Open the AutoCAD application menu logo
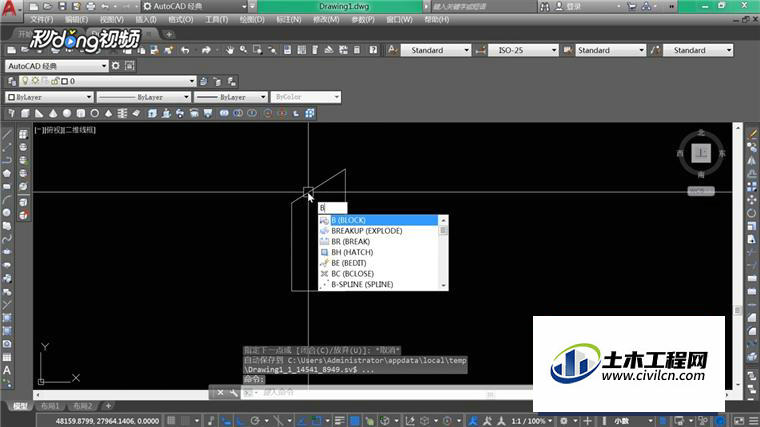 tap(10, 8)
